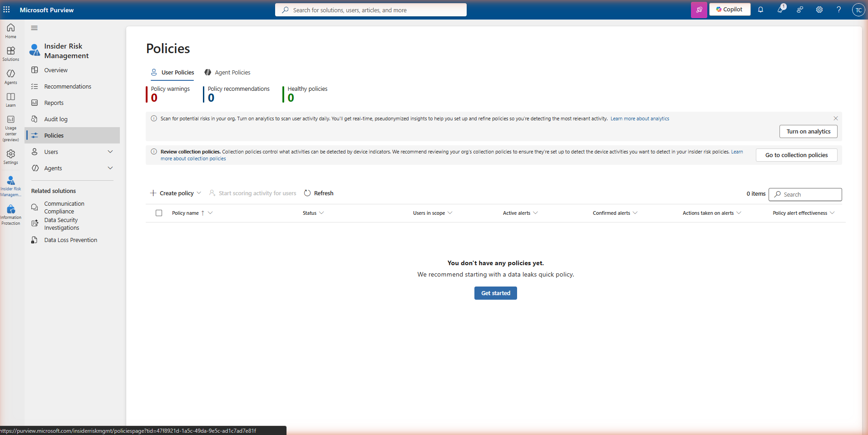868x435 pixels.
Task: Open Usage center preview
Action: (10, 127)
